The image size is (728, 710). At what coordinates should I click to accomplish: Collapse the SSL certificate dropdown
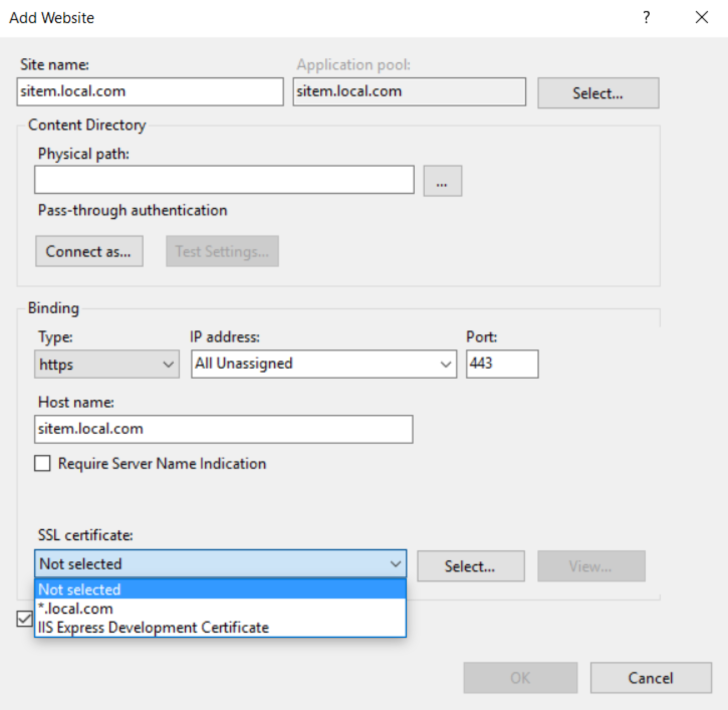[x=396, y=564]
